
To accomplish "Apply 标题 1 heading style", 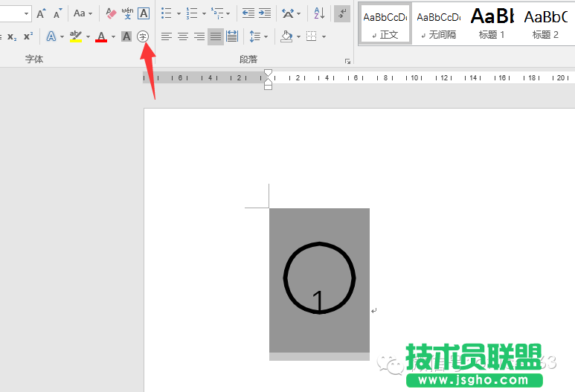I will [492, 25].
